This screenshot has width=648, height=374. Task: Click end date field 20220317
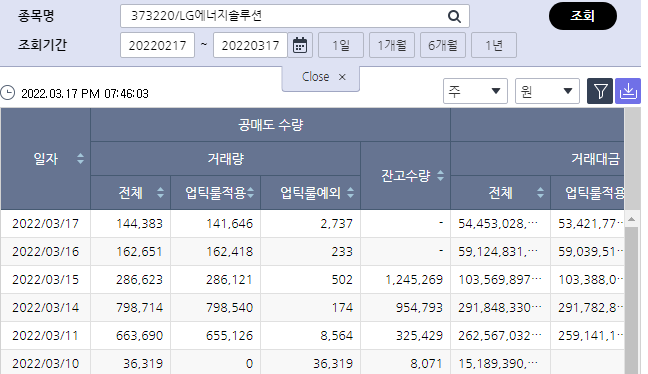tap(250, 45)
